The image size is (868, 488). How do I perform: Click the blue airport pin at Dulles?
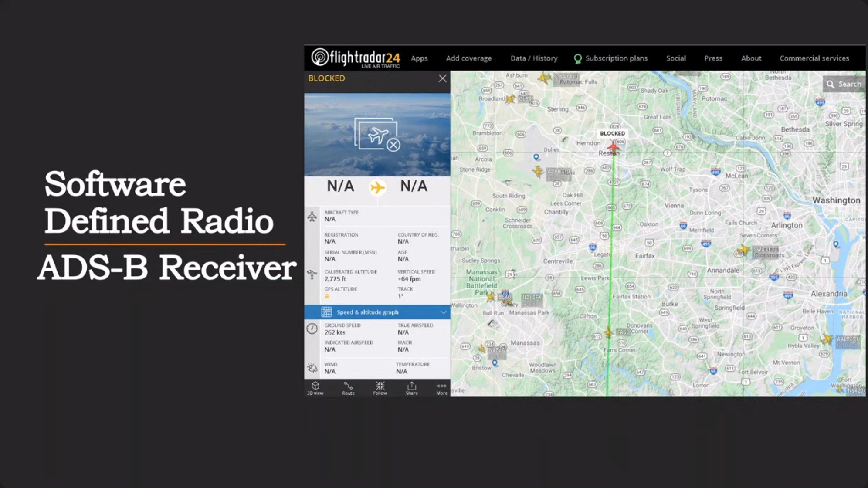[536, 157]
